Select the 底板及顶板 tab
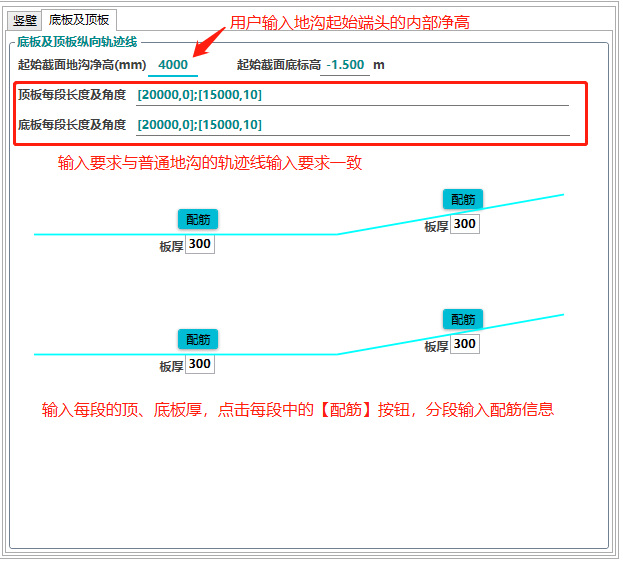 79,20
